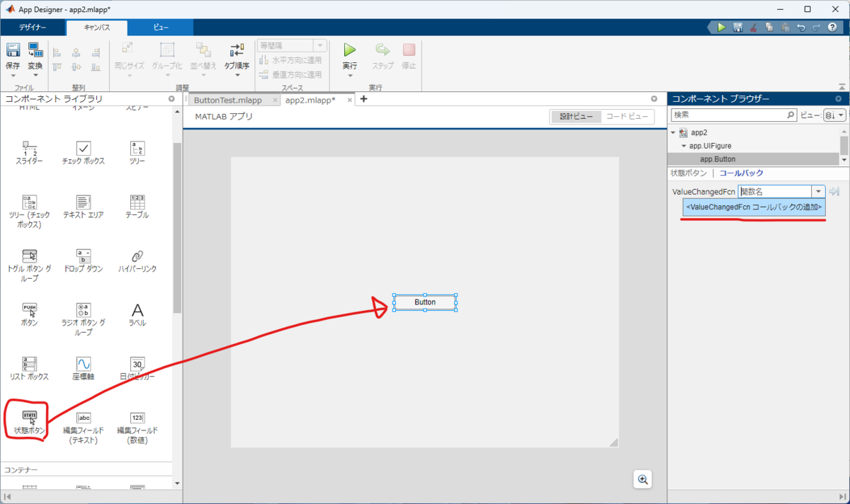Viewport: 850px width, 504px height.
Task: Select the Date Picker component
Action: 137,368
